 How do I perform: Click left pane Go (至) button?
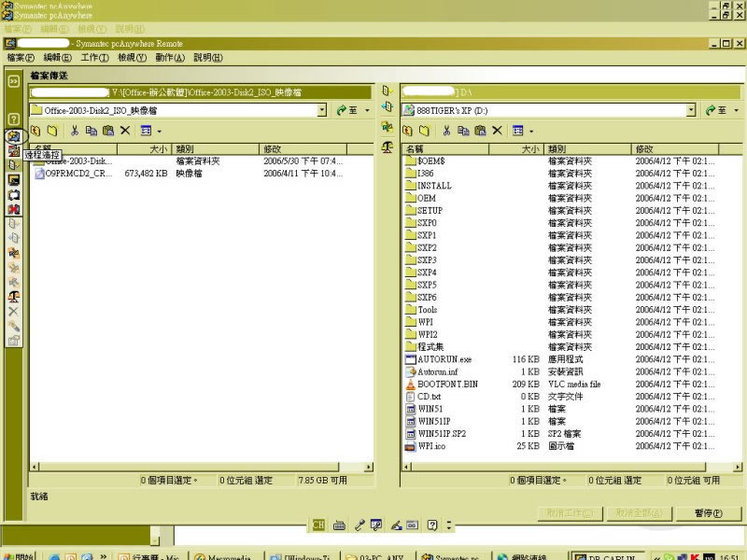point(346,110)
